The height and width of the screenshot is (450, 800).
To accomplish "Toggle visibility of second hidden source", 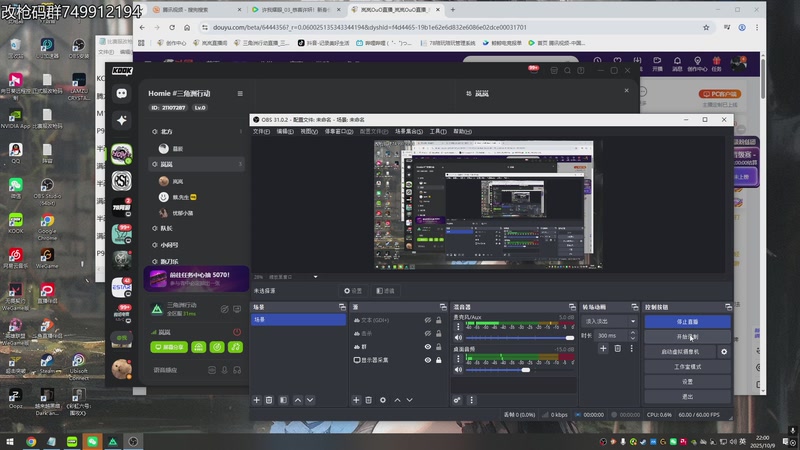I will pyautogui.click(x=428, y=334).
